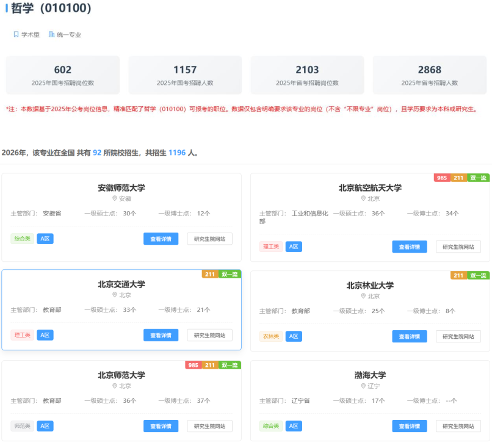Click 查看详情 on 北京交通大学 card
Screen dimensions: 492x448
161,335
